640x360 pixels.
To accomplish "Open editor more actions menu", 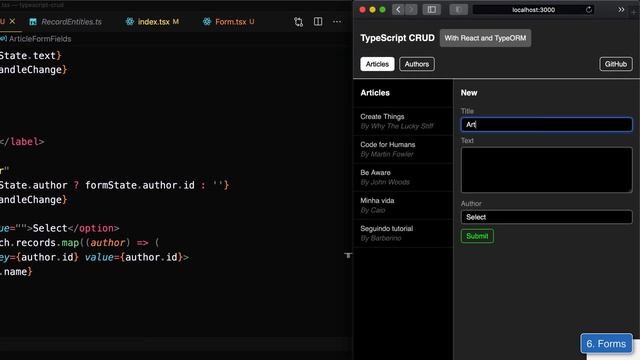I will tap(337, 22).
